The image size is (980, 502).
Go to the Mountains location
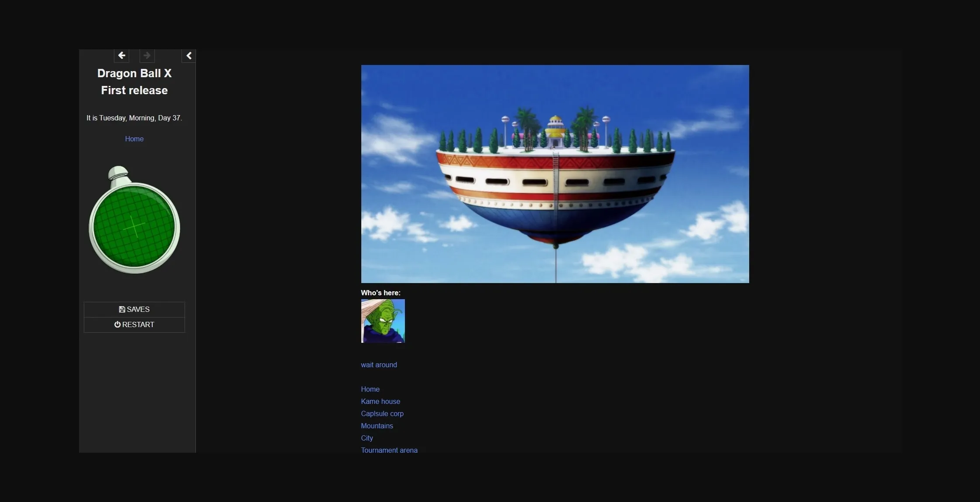(377, 426)
